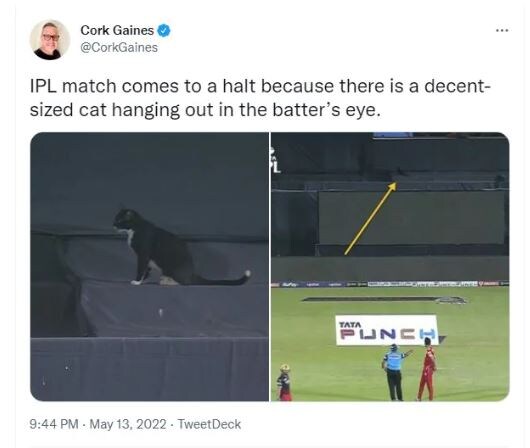Screen dimensions: 530x448
Task: Click the player in the red kit
Action: tap(427, 369)
